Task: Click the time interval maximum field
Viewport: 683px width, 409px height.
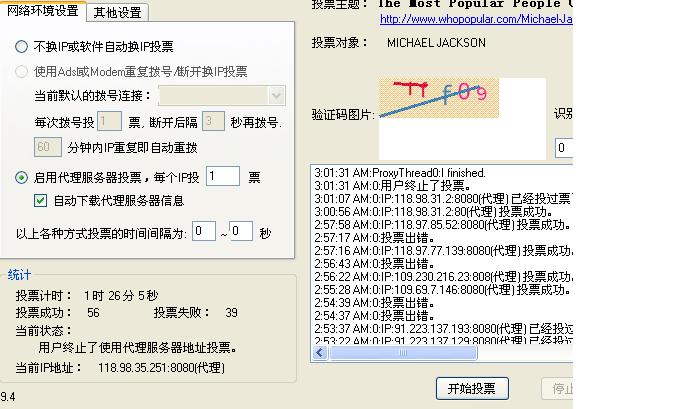Action: pos(240,232)
